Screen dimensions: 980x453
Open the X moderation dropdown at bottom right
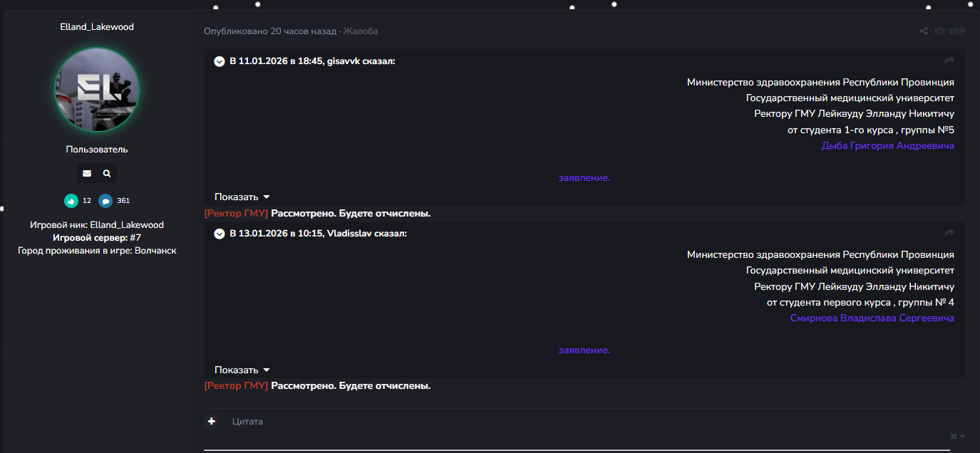957,437
